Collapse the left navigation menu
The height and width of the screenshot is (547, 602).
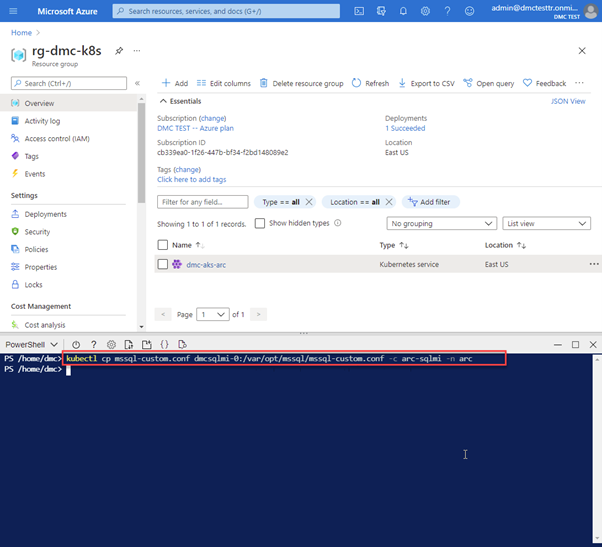click(137, 83)
